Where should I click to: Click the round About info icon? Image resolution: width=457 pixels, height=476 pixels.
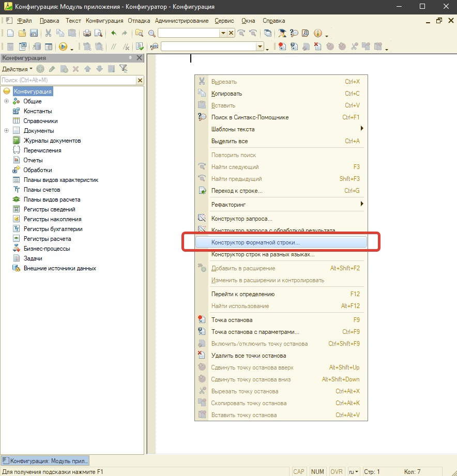317,33
